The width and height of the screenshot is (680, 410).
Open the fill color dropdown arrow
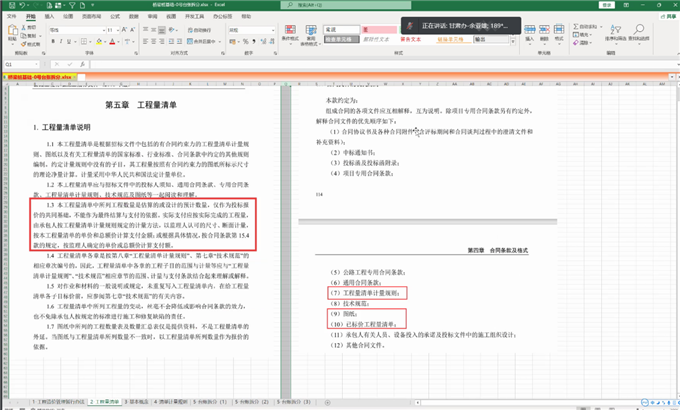105,42
